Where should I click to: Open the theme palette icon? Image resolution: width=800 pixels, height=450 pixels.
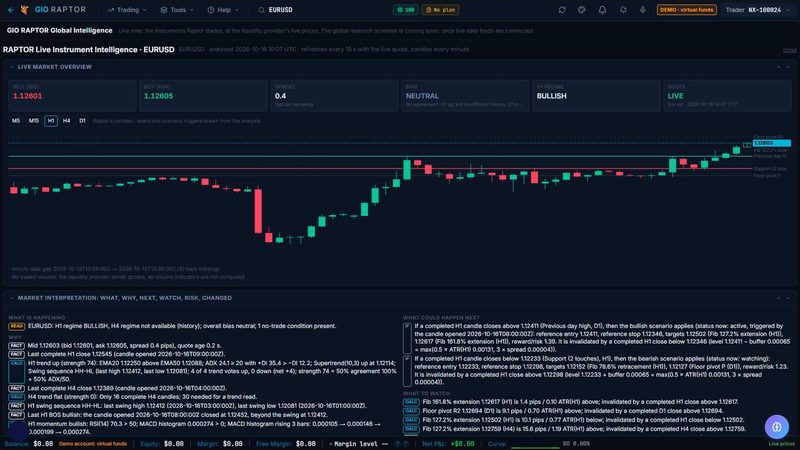click(x=582, y=10)
